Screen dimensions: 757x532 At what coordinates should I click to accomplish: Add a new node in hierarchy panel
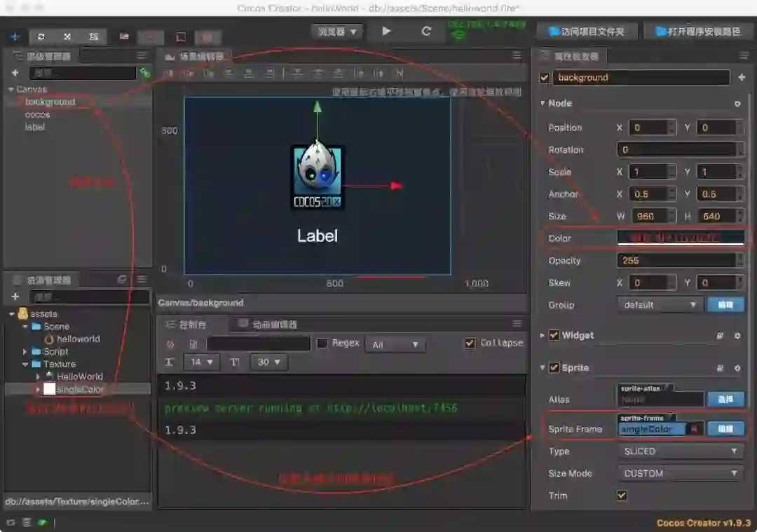click(15, 73)
